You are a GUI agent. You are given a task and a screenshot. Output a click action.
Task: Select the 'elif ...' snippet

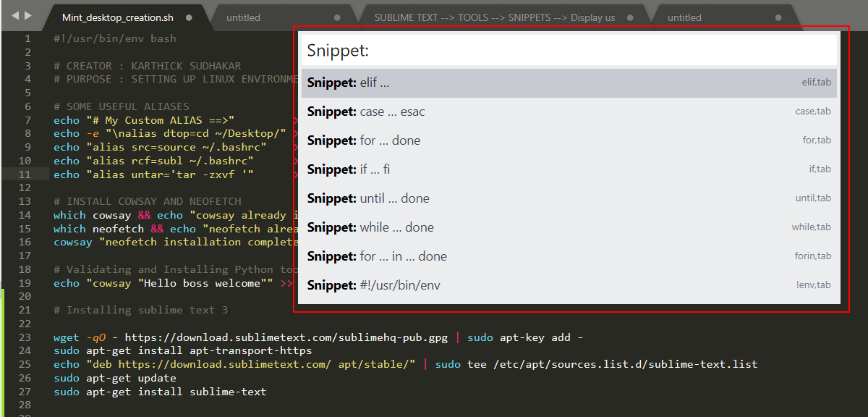[x=569, y=83]
